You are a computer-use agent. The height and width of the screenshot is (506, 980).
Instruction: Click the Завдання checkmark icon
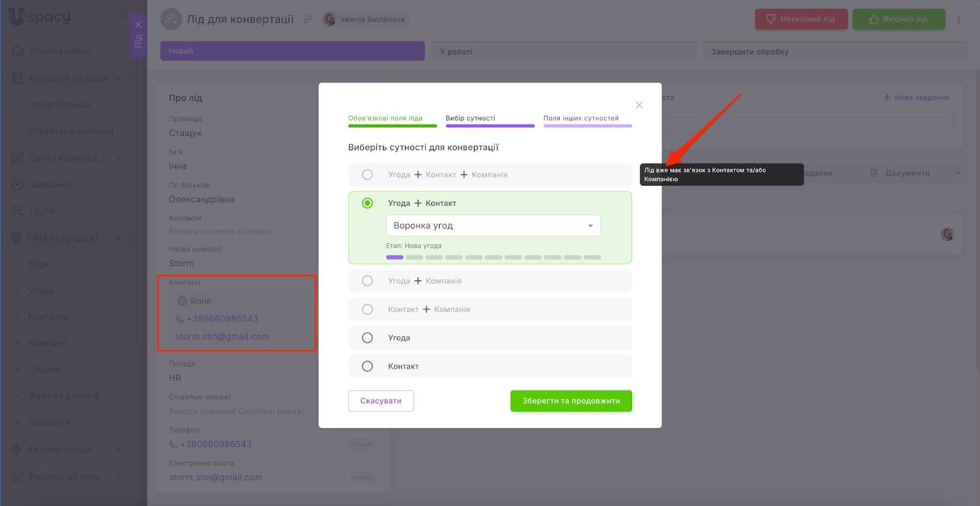tap(18, 184)
